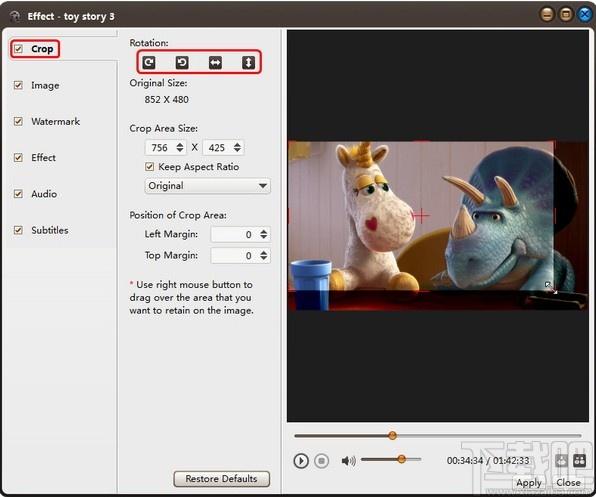
Task: Play the toy story 3 preview
Action: pyautogui.click(x=301, y=461)
